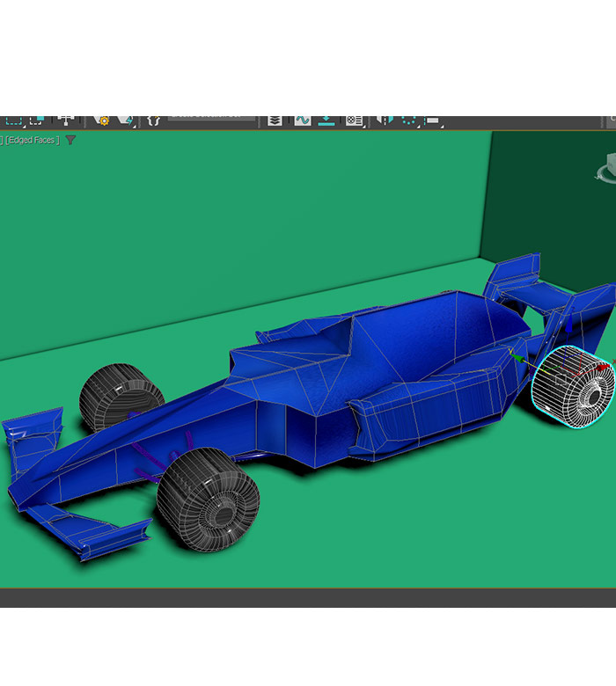Click the lightning bolt toolbar icon

(125, 120)
